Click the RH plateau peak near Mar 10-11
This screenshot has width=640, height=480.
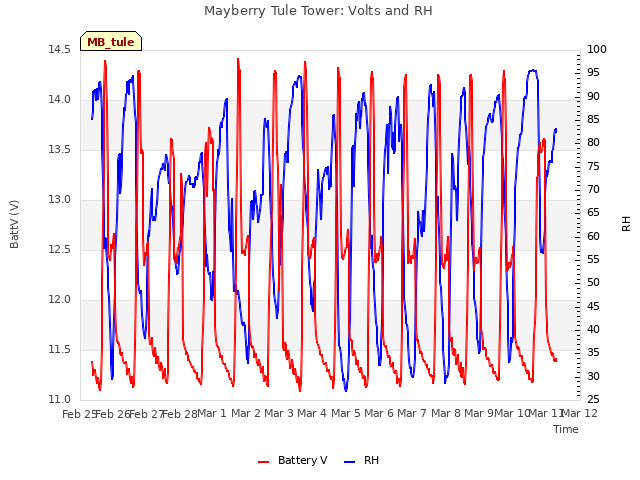tap(532, 71)
